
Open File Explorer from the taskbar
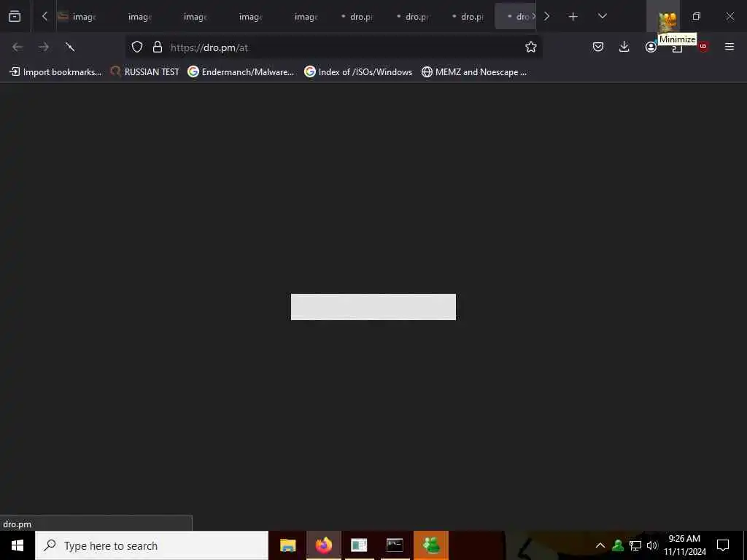coord(287,545)
